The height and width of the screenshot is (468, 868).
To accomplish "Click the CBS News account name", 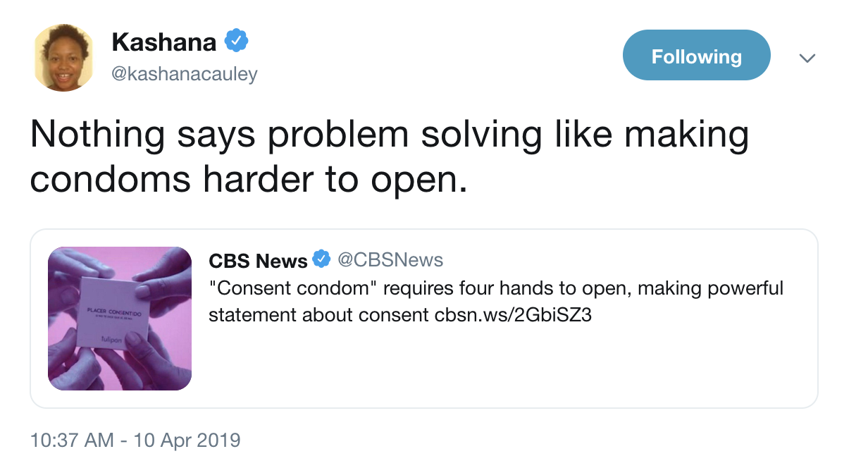I will point(258,260).
